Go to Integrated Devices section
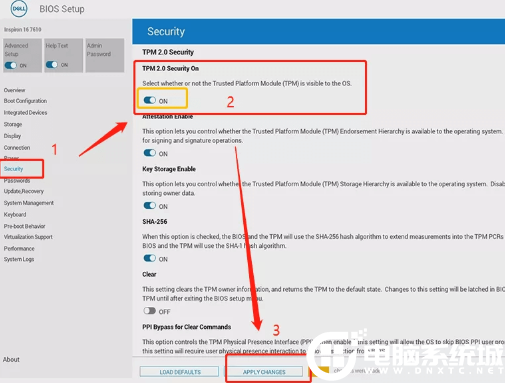505x383 pixels. pos(25,113)
